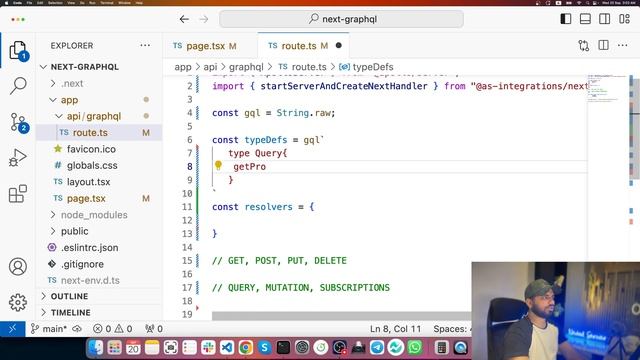Image resolution: width=640 pixels, height=360 pixels.
Task: Open next-env.d.ts in the explorer
Action: (99, 280)
